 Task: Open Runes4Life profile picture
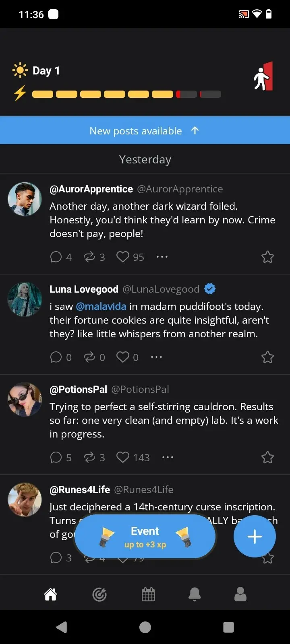[x=25, y=500]
